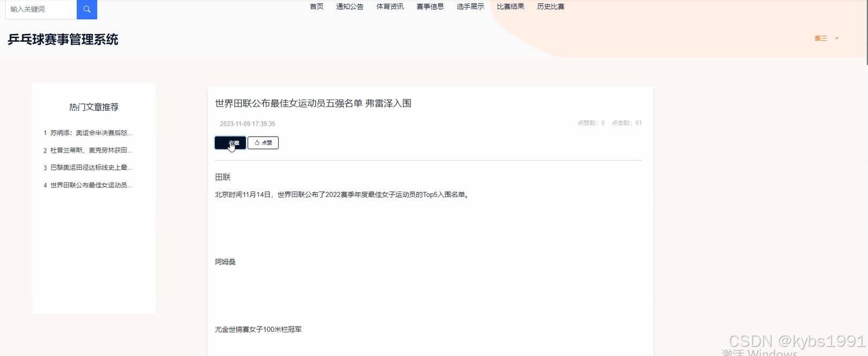
Task: Click the paragraph starting 北京时间11月14日
Action: pos(343,195)
